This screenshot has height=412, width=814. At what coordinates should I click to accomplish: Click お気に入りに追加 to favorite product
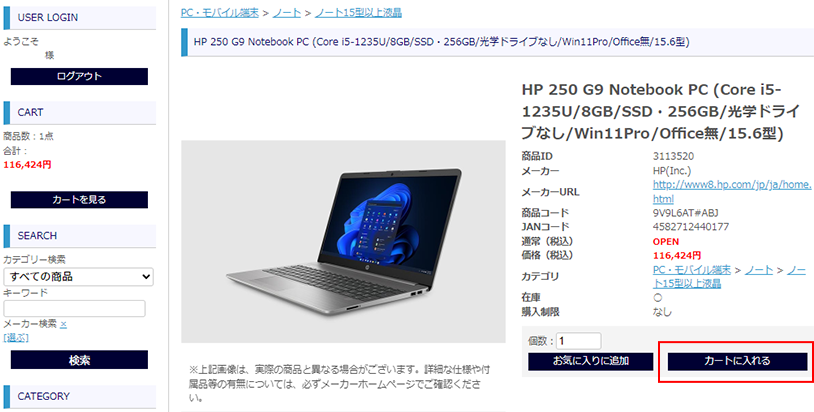[591, 361]
